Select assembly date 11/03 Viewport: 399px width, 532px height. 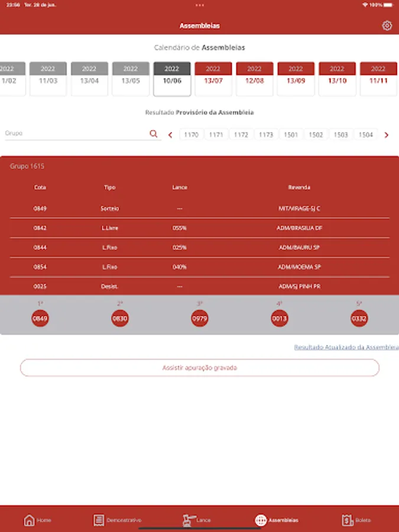(48, 79)
